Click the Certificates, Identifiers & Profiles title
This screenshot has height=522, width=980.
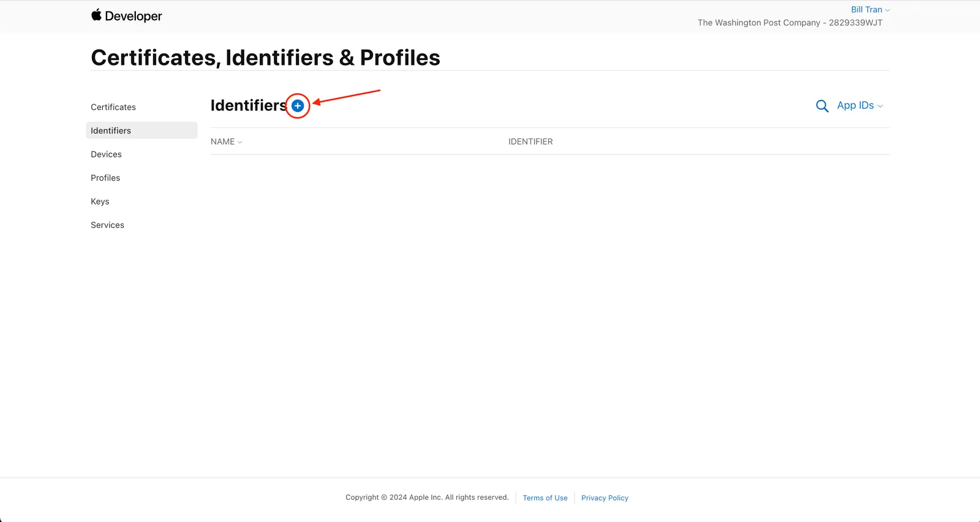tap(265, 58)
